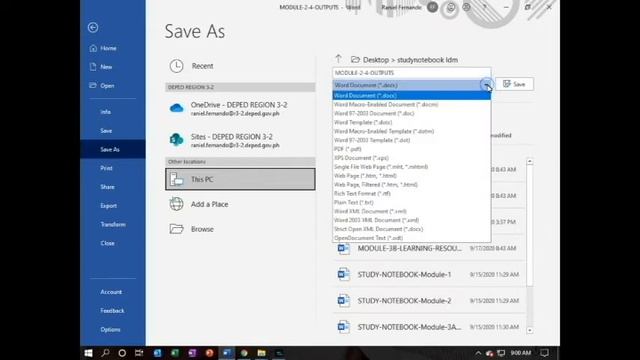Open STUDY-NOTEBOOK-Module-3A... file entry
The width and height of the screenshot is (640, 360).
tap(429, 327)
